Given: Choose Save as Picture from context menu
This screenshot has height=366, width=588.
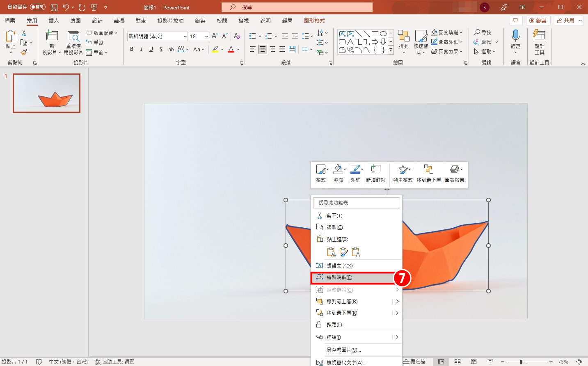Looking at the screenshot, I should [356, 350].
